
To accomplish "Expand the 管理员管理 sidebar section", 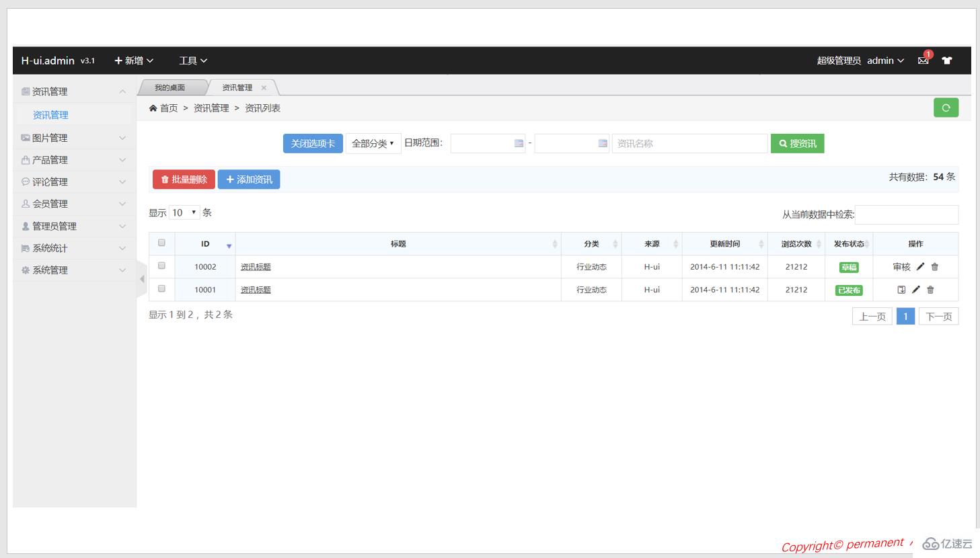I will click(x=75, y=226).
